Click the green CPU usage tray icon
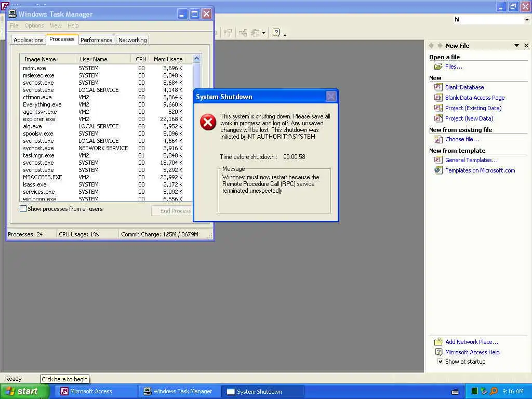The image size is (532, 399). (475, 391)
